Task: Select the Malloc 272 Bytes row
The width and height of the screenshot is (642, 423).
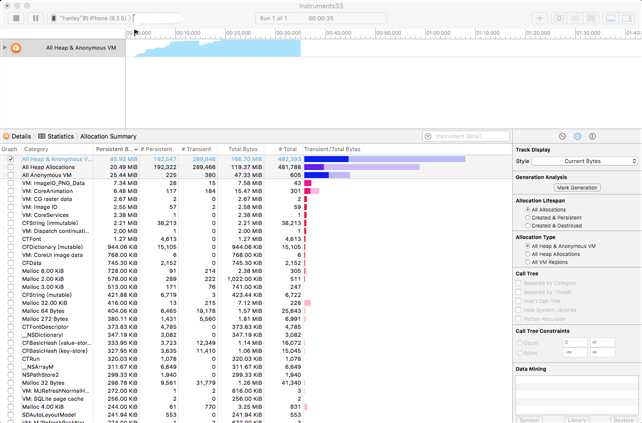Action: [x=256, y=319]
